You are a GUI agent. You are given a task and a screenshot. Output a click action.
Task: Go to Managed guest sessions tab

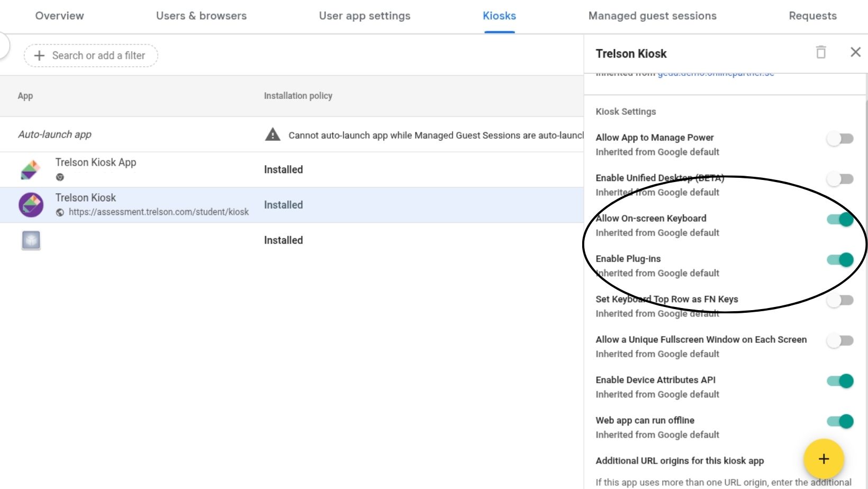[x=653, y=16]
